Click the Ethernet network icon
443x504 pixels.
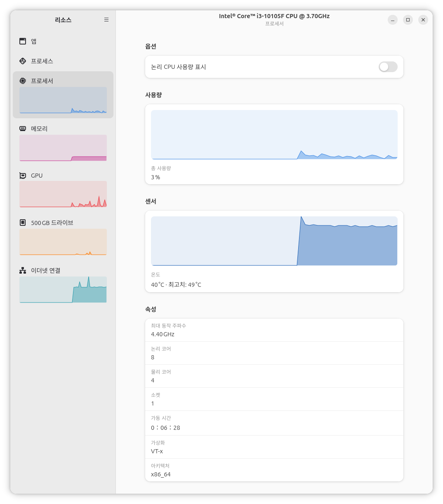coord(23,270)
